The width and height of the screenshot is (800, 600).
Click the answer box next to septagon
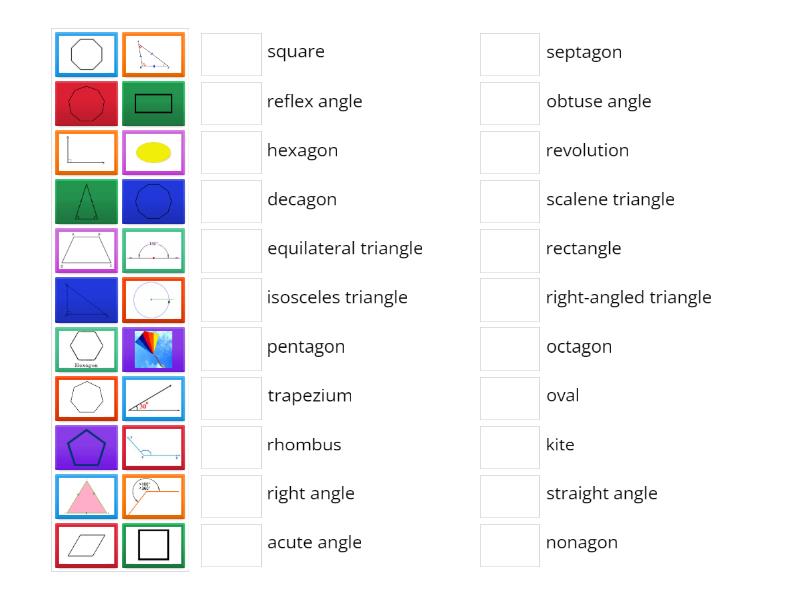(509, 53)
